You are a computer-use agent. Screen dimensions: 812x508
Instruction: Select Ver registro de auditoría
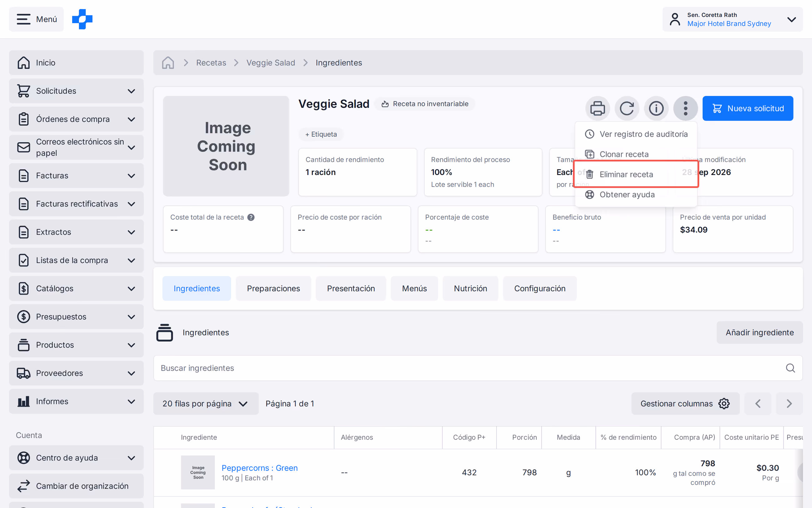point(636,134)
